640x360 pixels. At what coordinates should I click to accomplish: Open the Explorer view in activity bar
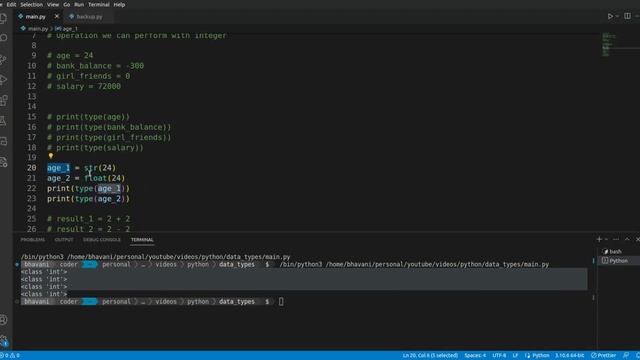4,18
